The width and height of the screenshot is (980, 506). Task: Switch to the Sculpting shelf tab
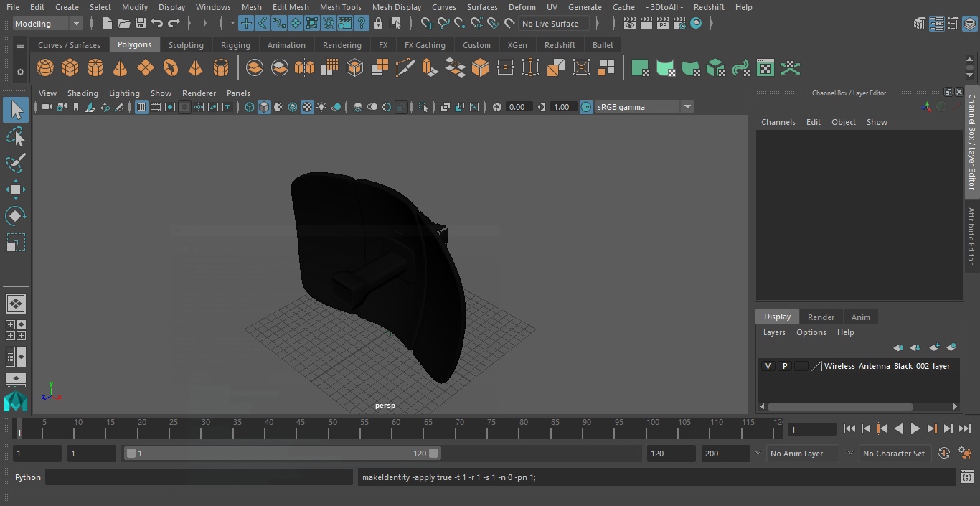(x=186, y=45)
